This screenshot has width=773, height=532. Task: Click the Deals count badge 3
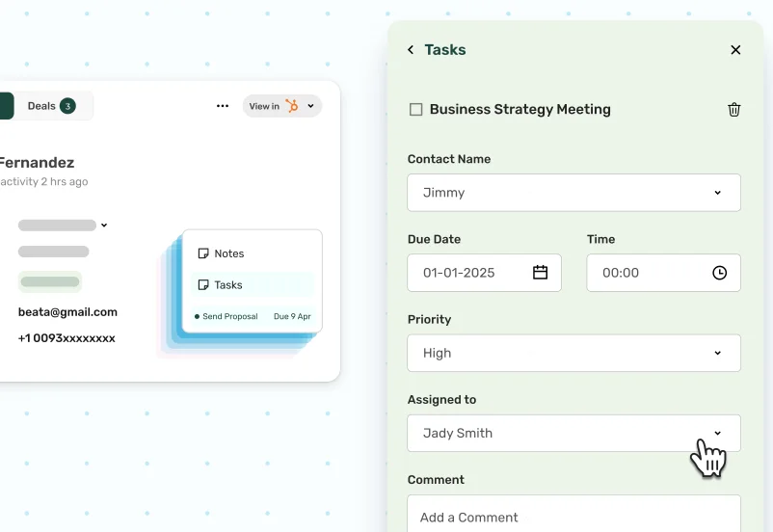(68, 106)
